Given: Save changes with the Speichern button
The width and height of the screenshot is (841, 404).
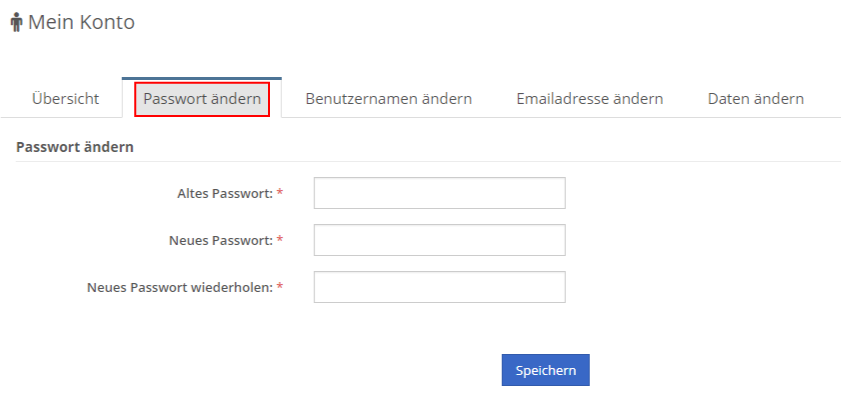Looking at the screenshot, I should 545,370.
